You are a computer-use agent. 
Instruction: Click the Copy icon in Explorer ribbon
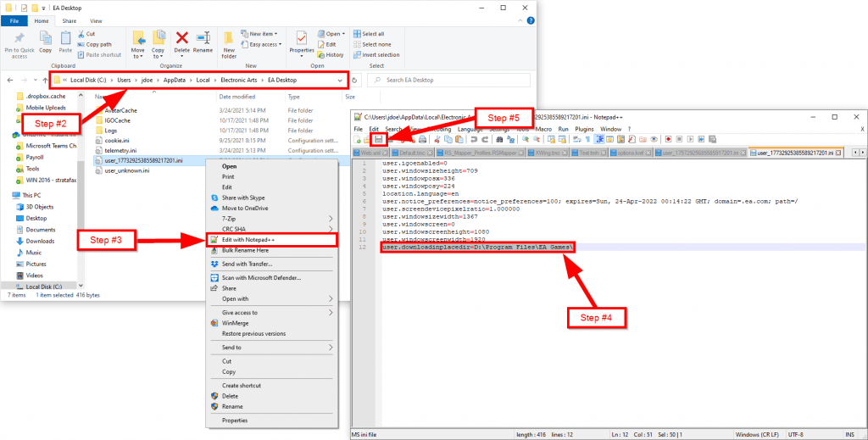point(46,39)
